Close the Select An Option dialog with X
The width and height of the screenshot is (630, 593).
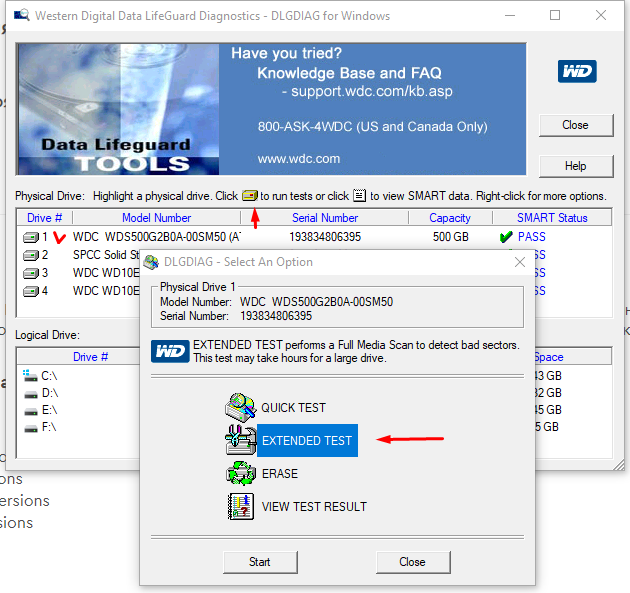pyautogui.click(x=520, y=262)
